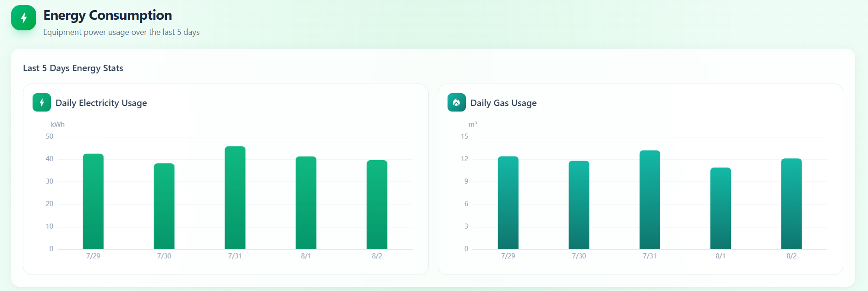Click the 12 tick on the gas axis

pyautogui.click(x=464, y=159)
